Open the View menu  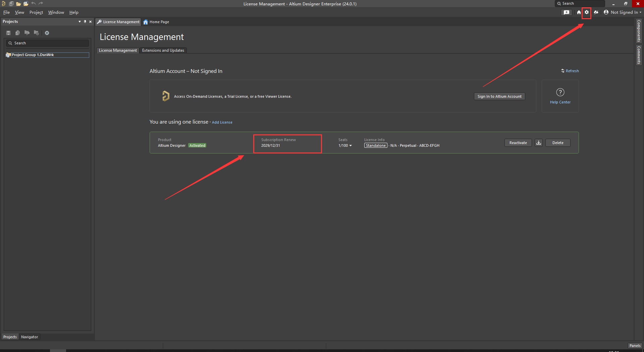coord(19,12)
